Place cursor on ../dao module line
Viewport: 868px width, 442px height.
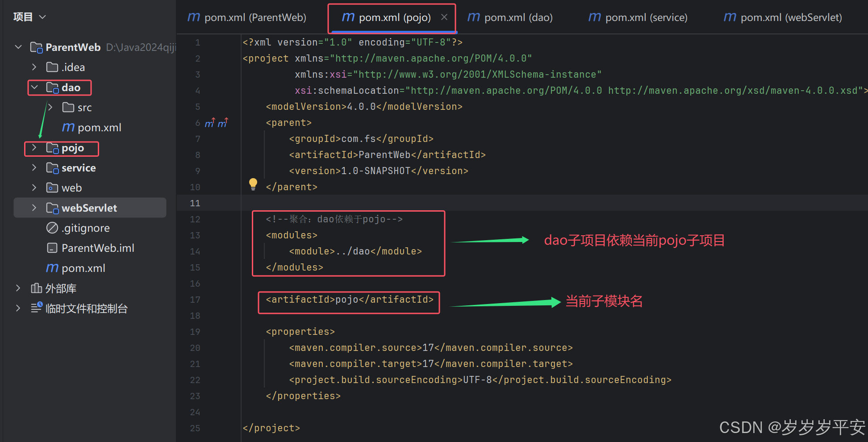tap(355, 251)
